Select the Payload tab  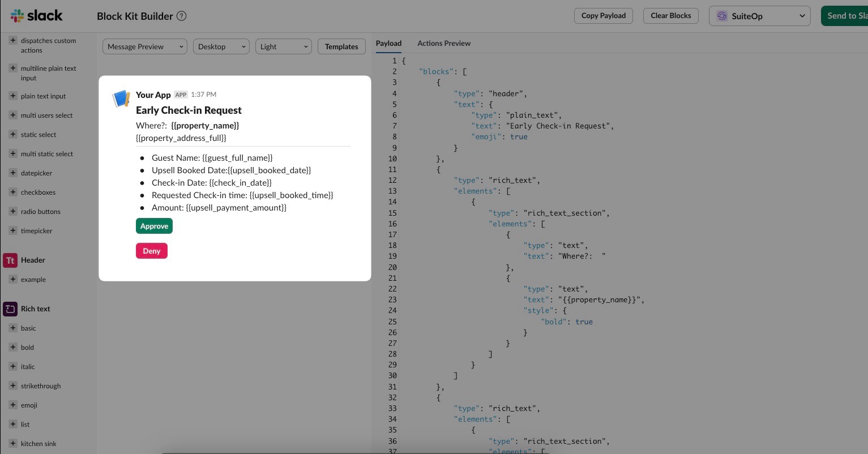point(388,44)
